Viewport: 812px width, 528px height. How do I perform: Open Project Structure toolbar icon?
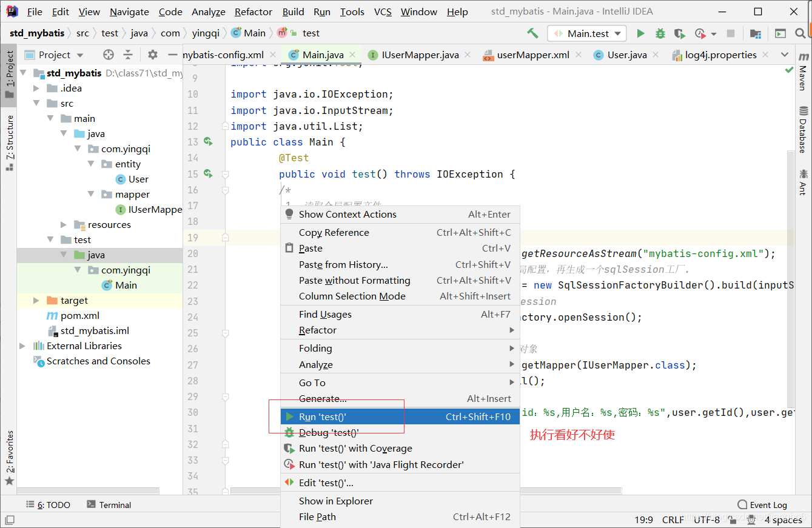755,33
